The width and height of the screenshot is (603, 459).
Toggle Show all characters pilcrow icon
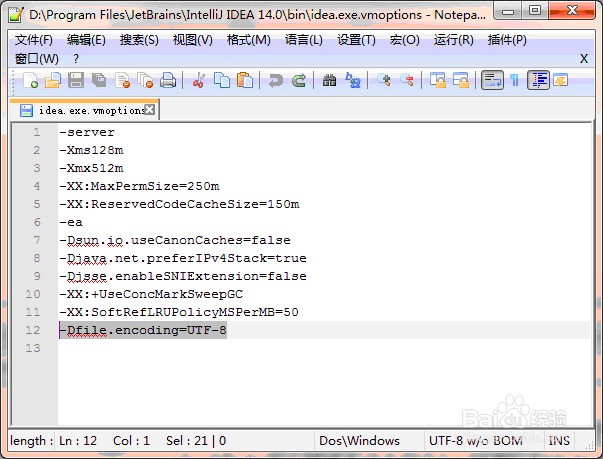[515, 81]
